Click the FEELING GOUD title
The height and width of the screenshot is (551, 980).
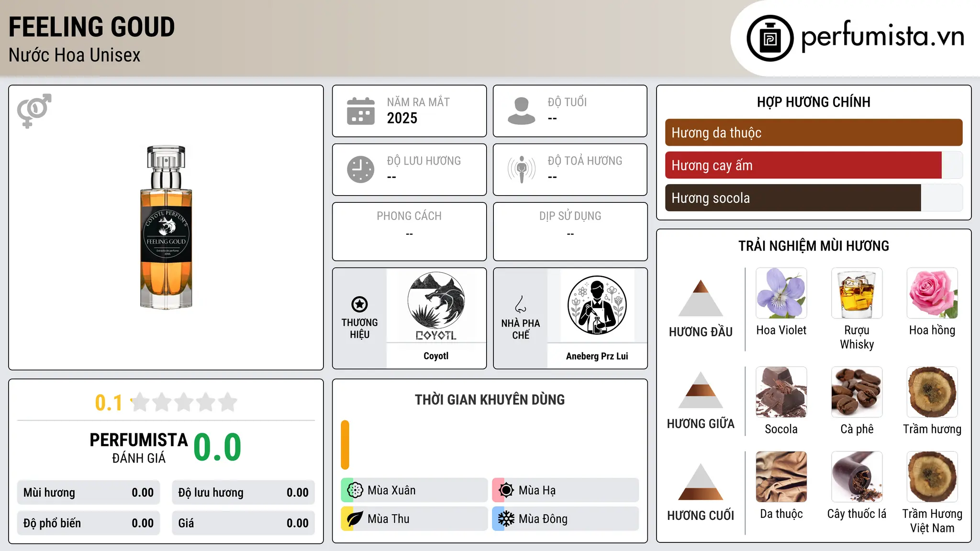click(92, 27)
